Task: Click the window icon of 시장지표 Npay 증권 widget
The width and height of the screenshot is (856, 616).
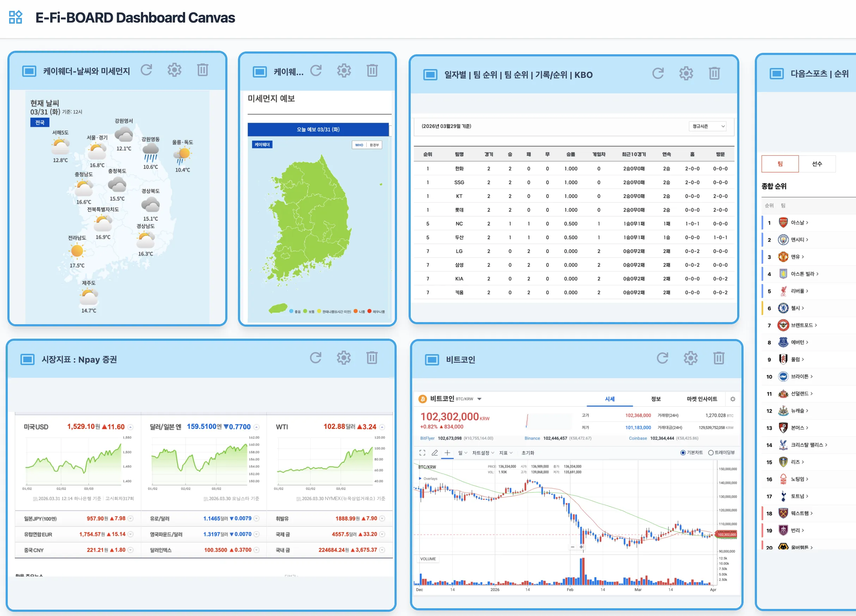Action: click(27, 359)
